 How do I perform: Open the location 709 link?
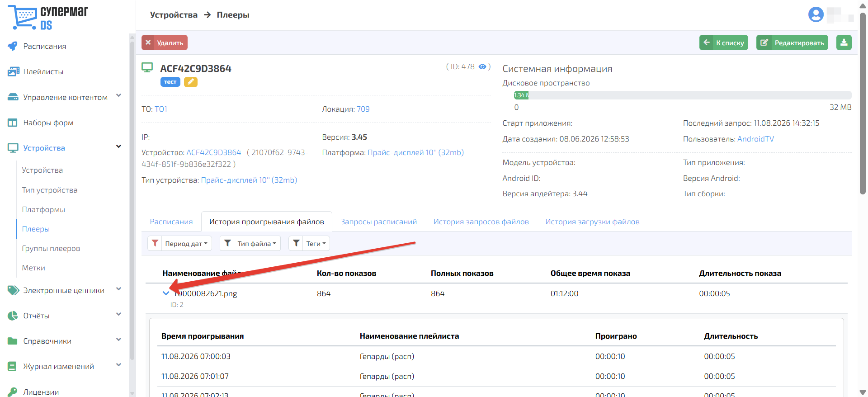point(363,109)
